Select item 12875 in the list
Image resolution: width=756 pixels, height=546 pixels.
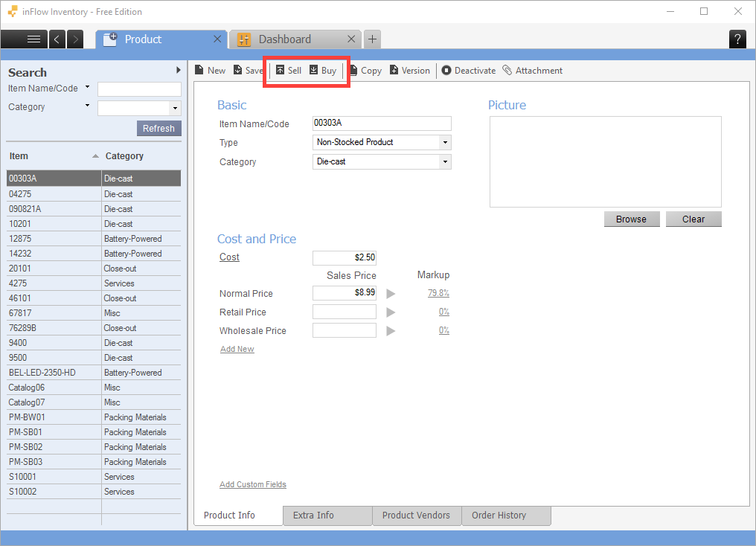tap(94, 239)
